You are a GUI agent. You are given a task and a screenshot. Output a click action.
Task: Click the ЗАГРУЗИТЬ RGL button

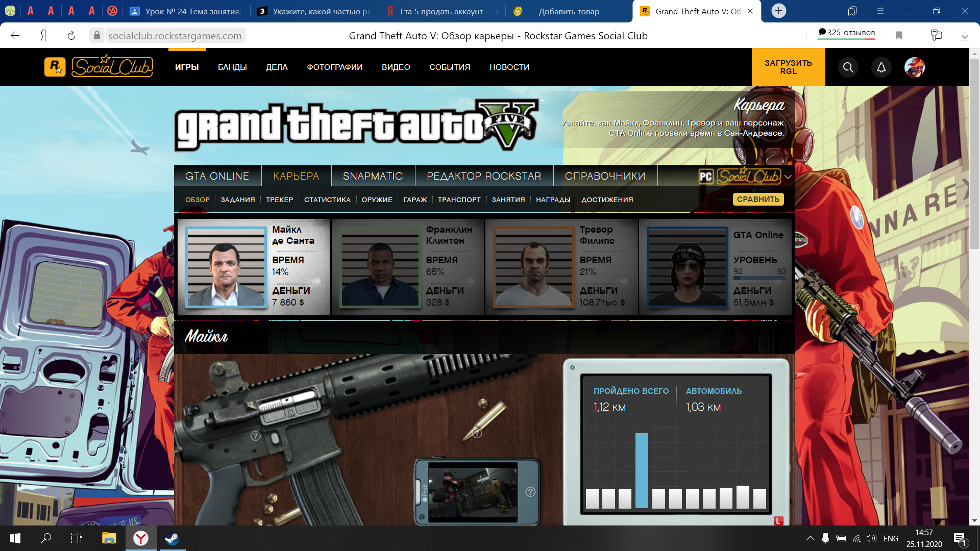coord(788,67)
